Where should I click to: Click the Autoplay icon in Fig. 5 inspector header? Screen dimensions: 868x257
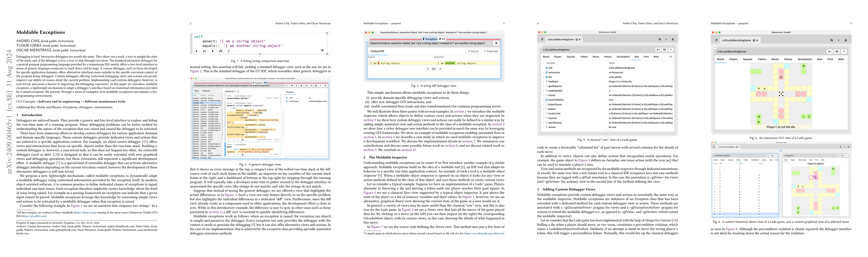tap(830, 52)
